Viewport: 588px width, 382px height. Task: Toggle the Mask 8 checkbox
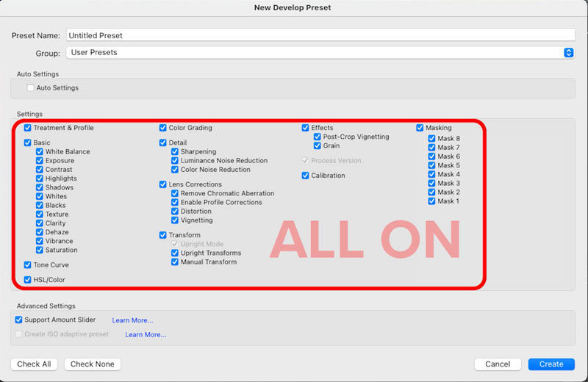(431, 138)
